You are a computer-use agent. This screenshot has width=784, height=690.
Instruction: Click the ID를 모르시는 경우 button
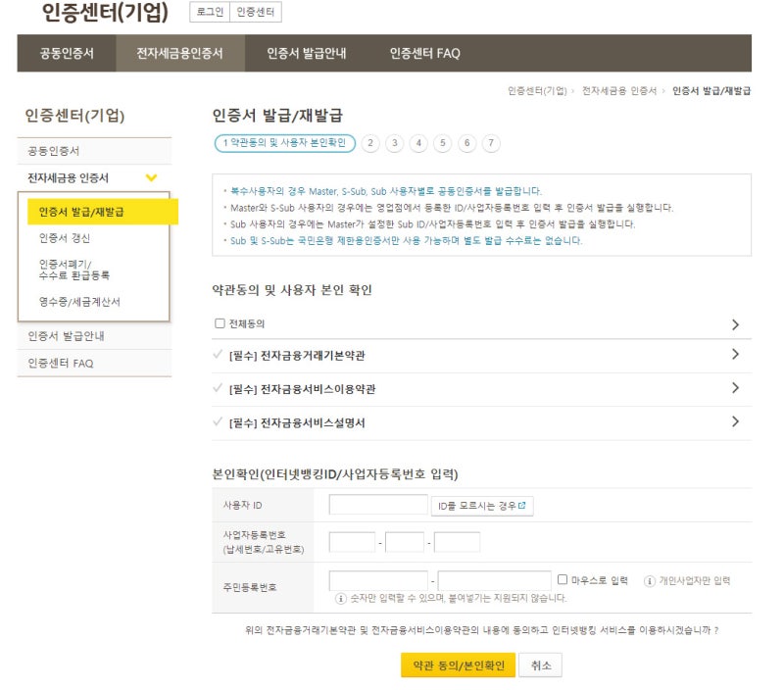(482, 506)
